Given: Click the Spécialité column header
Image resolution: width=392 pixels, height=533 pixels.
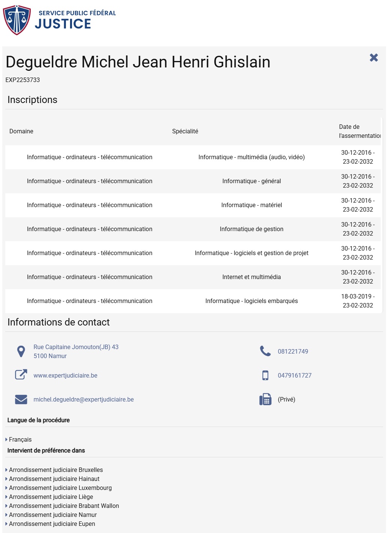Looking at the screenshot, I should [185, 131].
